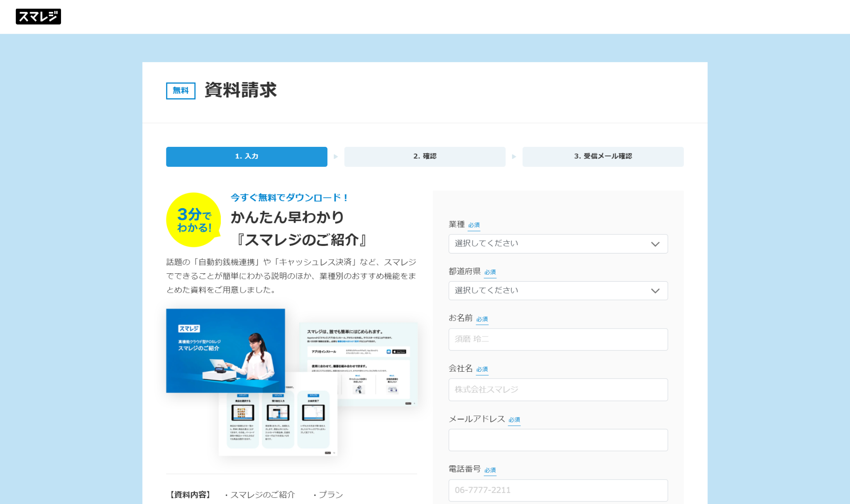Click the 【資料内容】 label
Image resolution: width=850 pixels, height=504 pixels.
(x=190, y=495)
